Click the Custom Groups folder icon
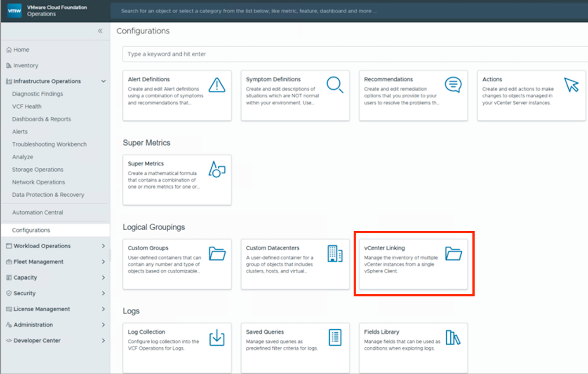Image resolution: width=588 pixels, height=374 pixels. pyautogui.click(x=217, y=253)
